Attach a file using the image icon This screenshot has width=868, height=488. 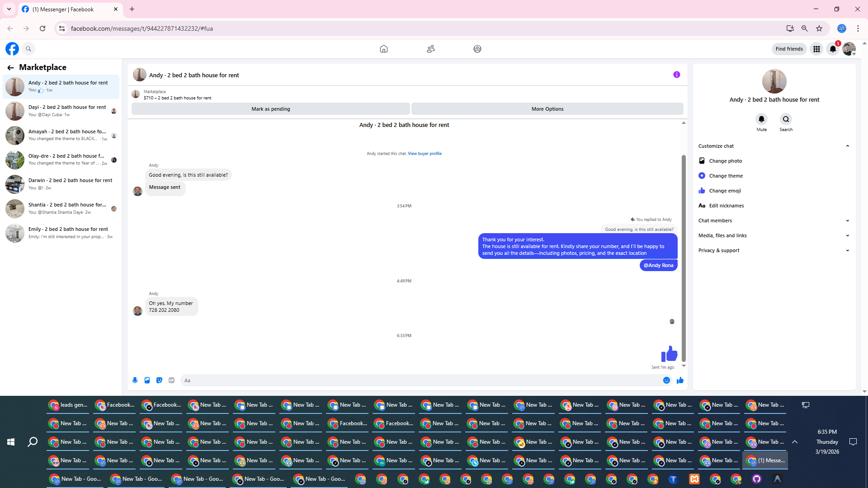147,380
